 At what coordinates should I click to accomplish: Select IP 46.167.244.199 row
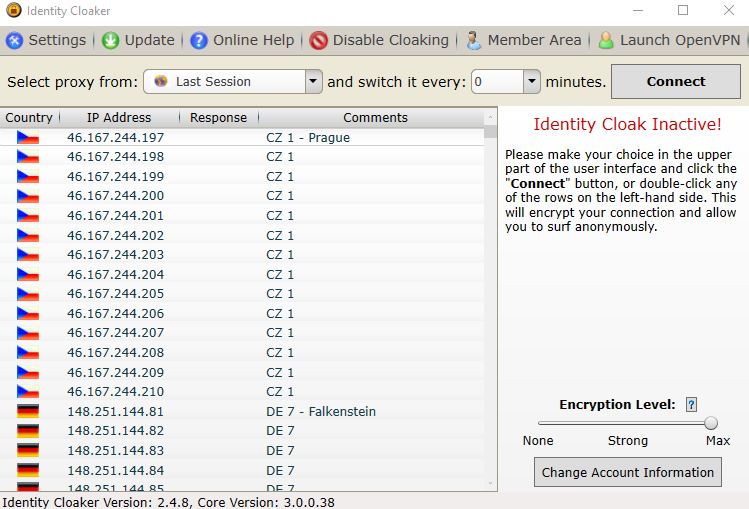point(242,177)
